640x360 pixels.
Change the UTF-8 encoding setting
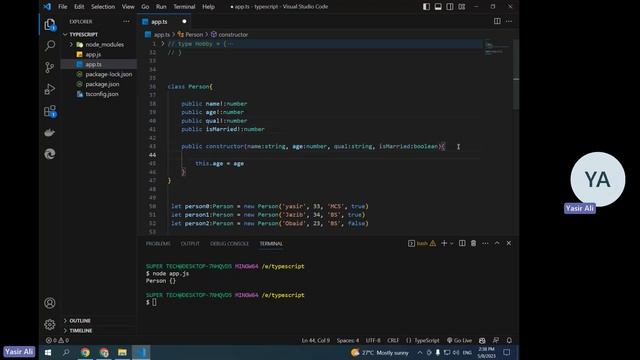(x=373, y=340)
